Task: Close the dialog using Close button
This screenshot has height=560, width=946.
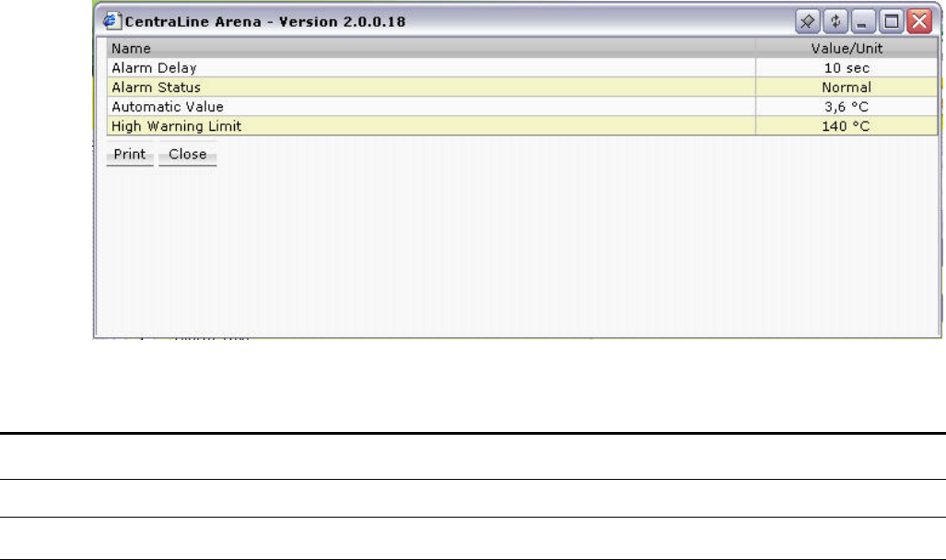Action: (x=188, y=155)
